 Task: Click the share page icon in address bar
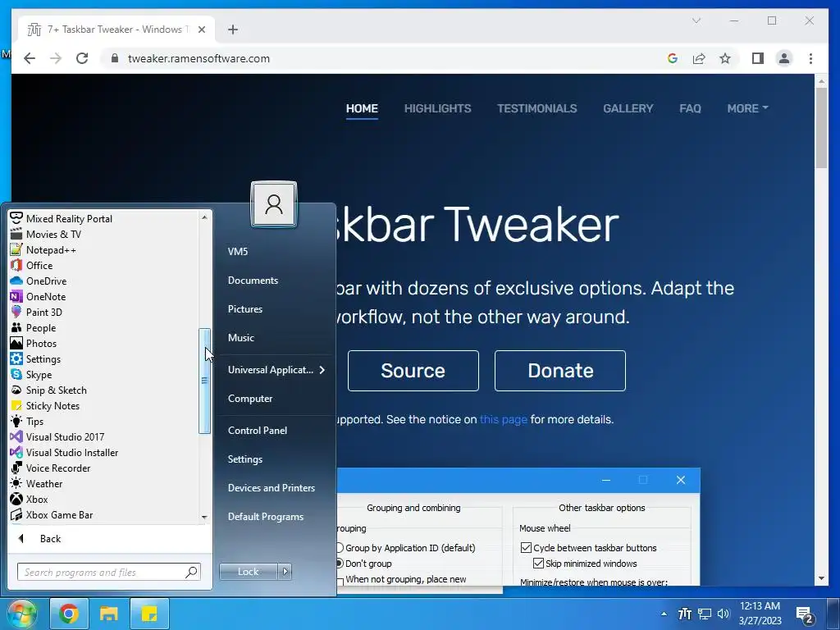tap(699, 58)
